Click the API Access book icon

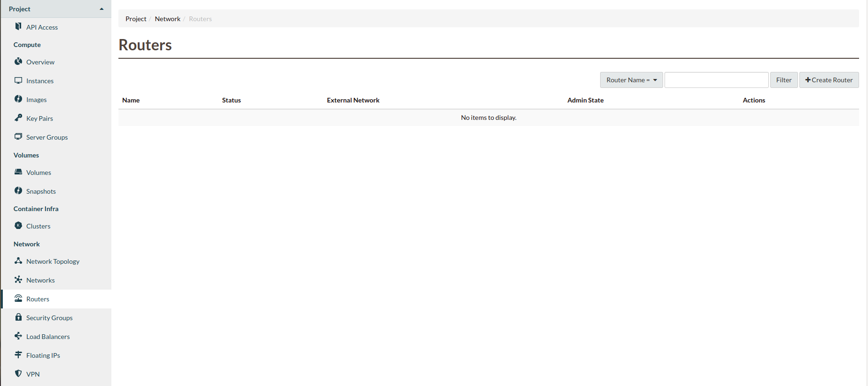click(18, 26)
